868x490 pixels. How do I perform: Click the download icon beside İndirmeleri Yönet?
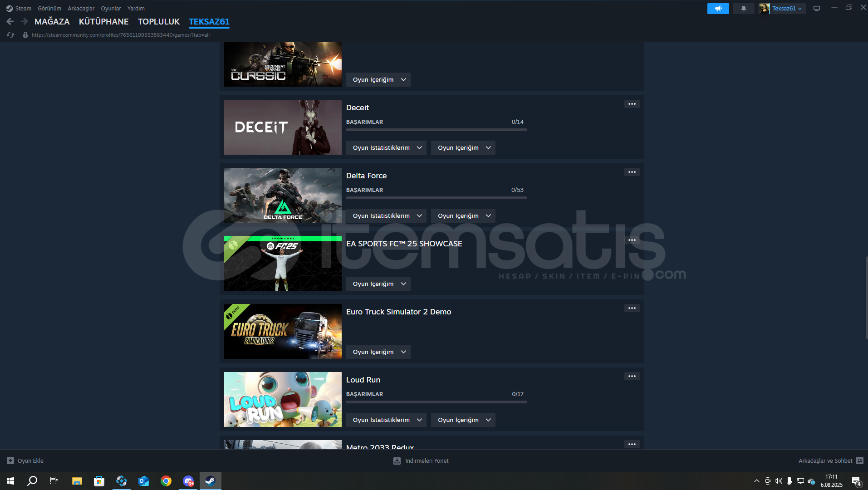[x=397, y=461]
